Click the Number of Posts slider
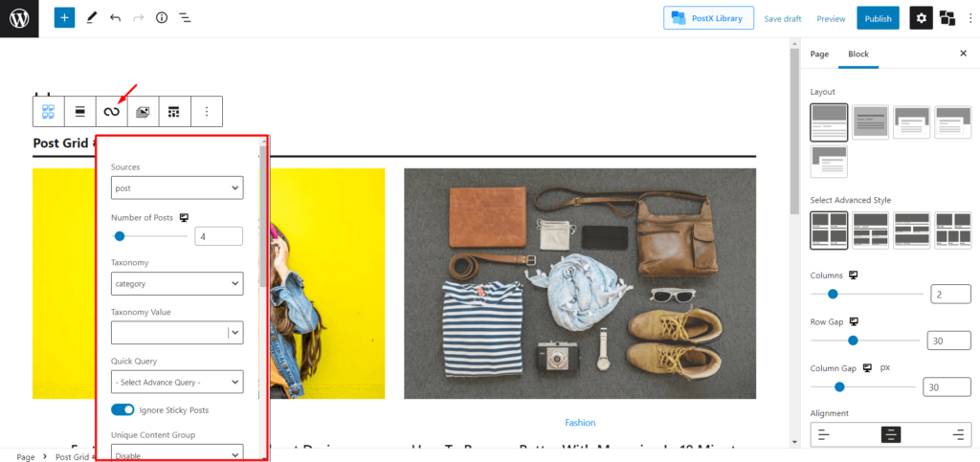The height and width of the screenshot is (462, 980). [149, 236]
